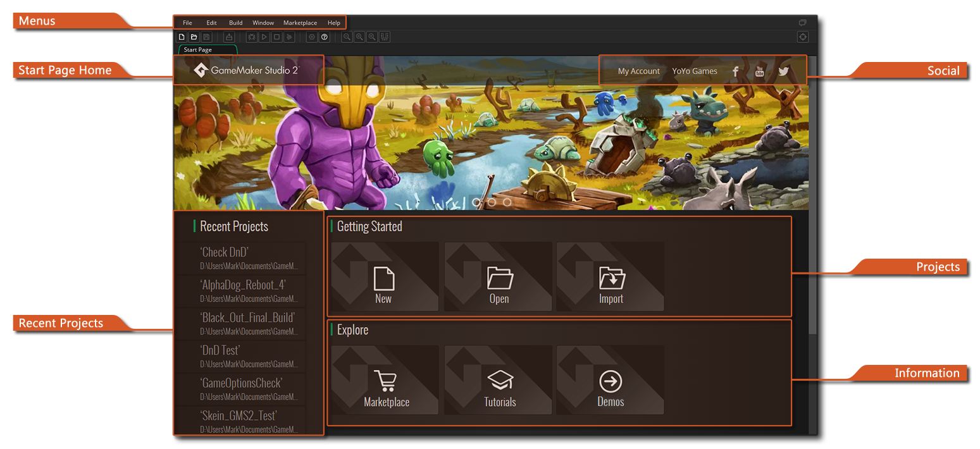Open preferences via the gear icon
The height and width of the screenshot is (449, 980).
(311, 37)
